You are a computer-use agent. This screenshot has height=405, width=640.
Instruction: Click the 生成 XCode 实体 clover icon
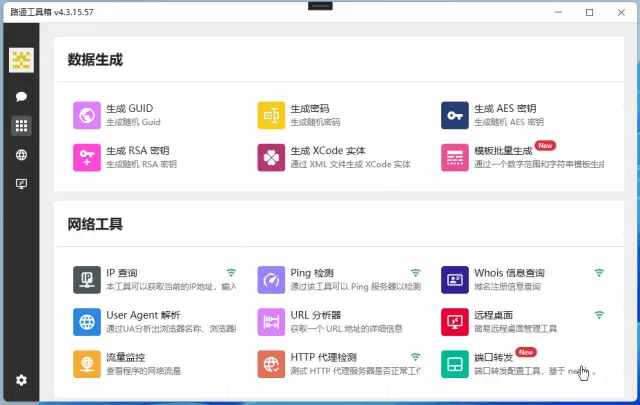(x=271, y=158)
